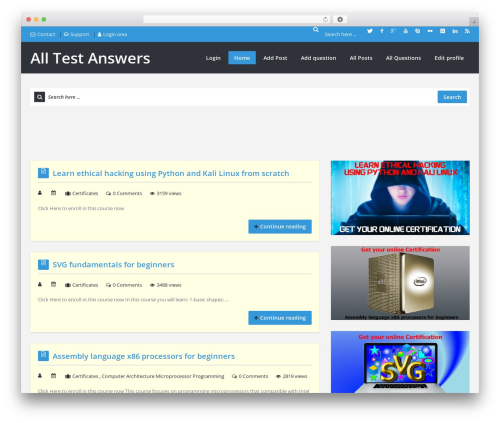Open the ethical hacking hooded figure banner

[400, 198]
